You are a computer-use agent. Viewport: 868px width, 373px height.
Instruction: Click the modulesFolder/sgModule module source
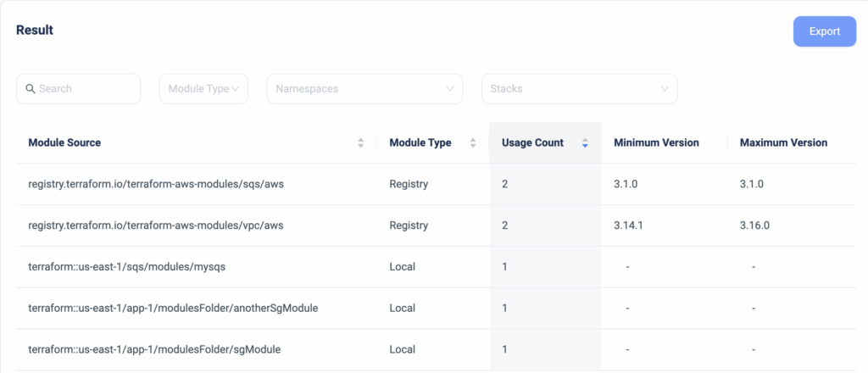[x=154, y=349]
